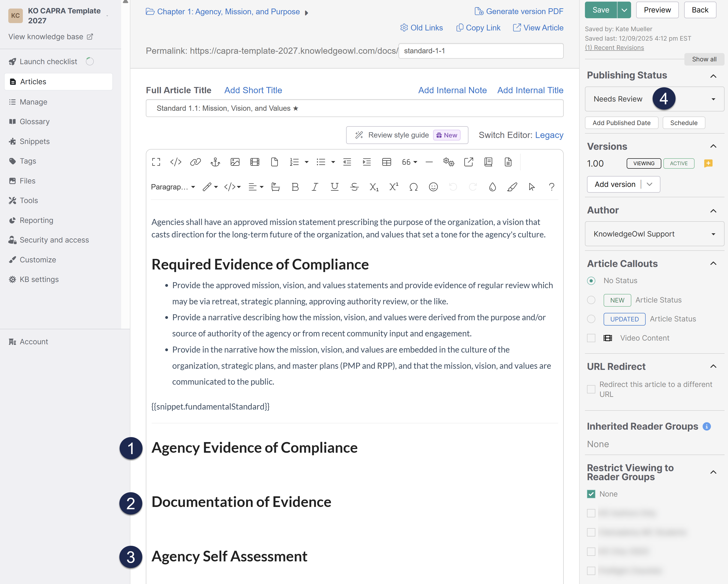Apply strikethrough formatting
Screen dimensions: 728x584
tap(354, 187)
